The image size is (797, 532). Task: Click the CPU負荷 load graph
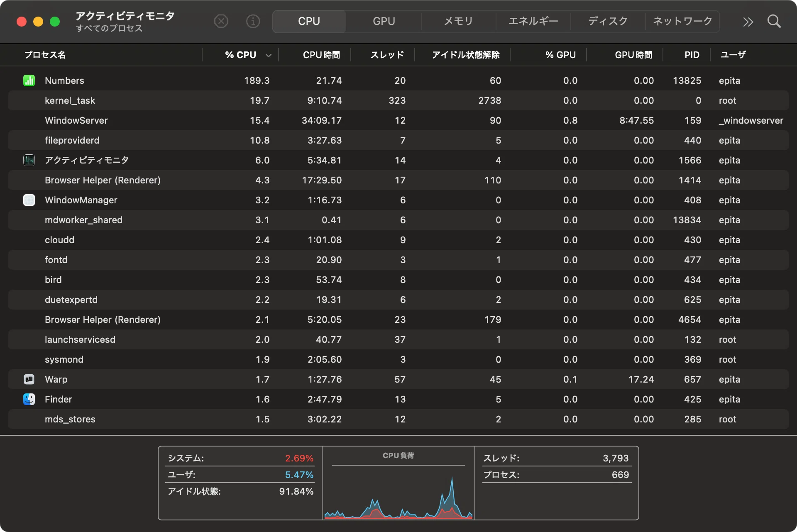[x=398, y=492]
